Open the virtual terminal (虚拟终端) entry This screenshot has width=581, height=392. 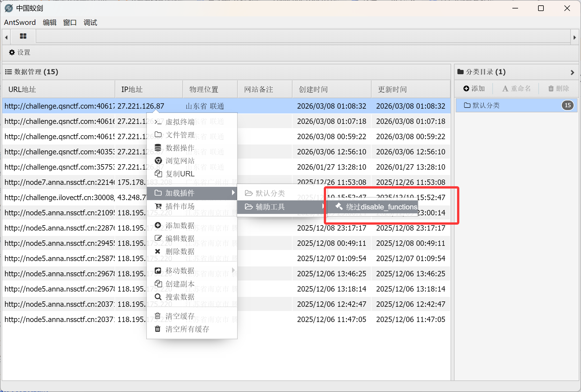point(180,122)
